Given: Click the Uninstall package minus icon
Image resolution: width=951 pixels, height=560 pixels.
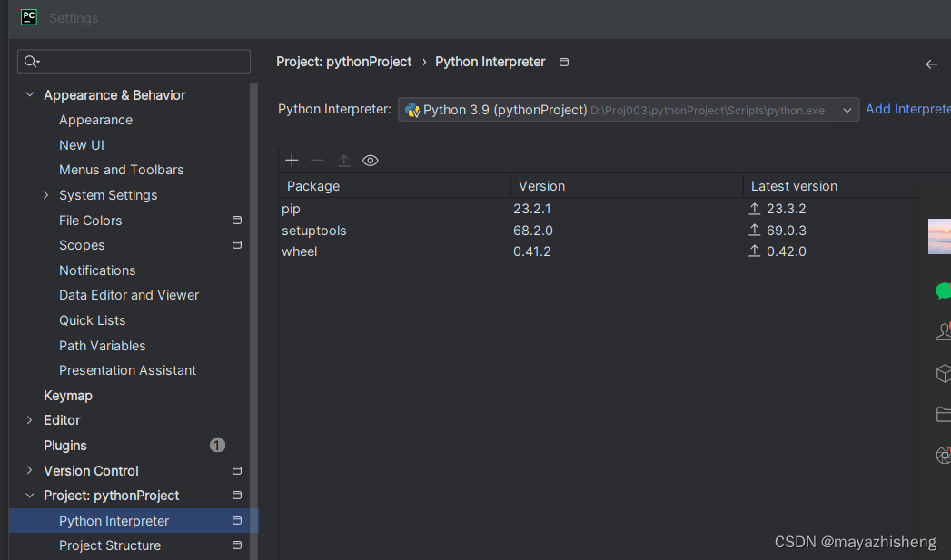Looking at the screenshot, I should pyautogui.click(x=317, y=160).
